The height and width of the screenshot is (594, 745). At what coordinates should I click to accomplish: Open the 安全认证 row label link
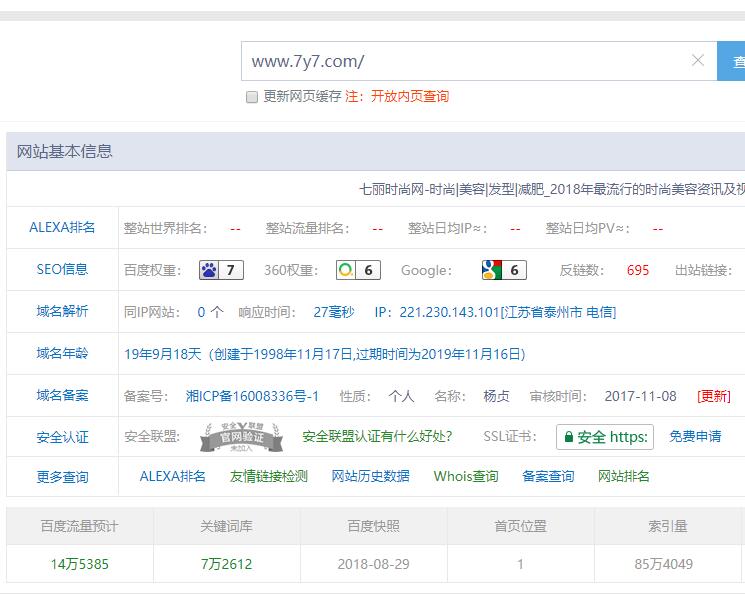[62, 437]
